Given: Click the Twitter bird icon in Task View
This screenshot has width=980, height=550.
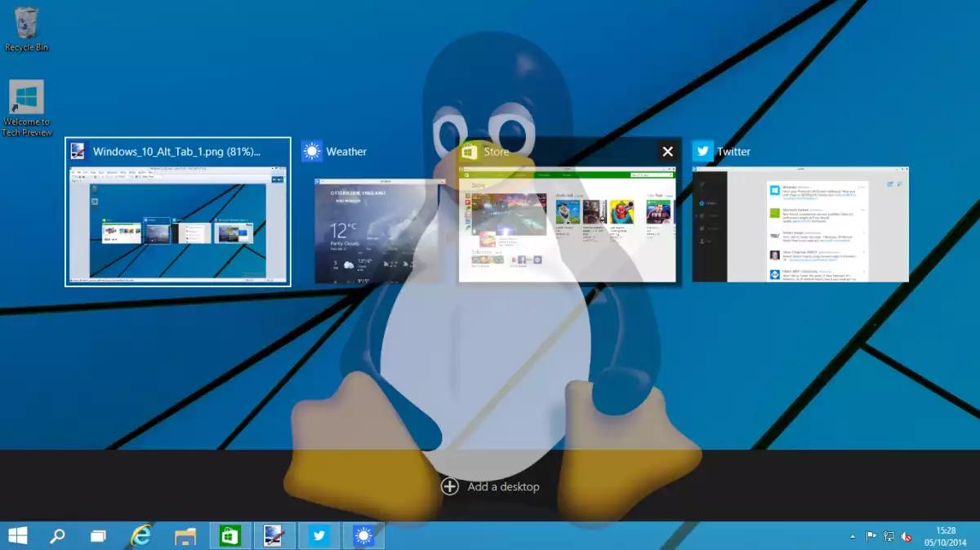Looking at the screenshot, I should [703, 151].
